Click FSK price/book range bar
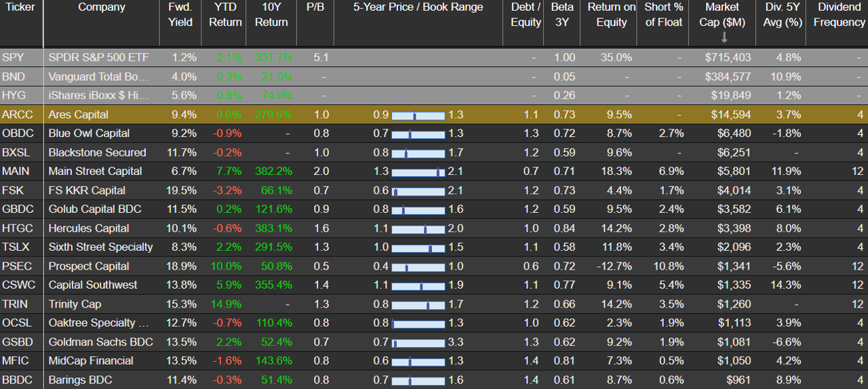Image resolution: width=868 pixels, height=389 pixels. point(418,191)
